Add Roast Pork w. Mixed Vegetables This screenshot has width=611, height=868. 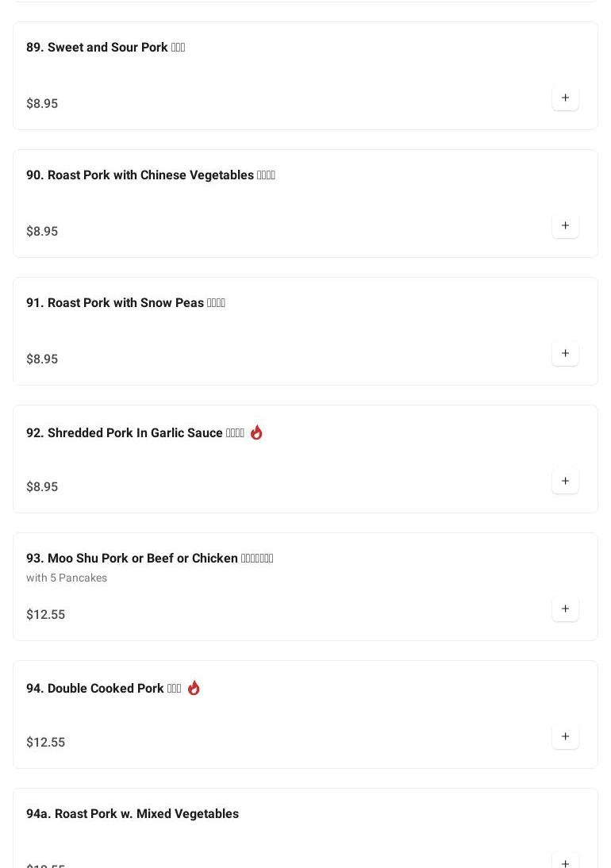pyautogui.click(x=565, y=862)
